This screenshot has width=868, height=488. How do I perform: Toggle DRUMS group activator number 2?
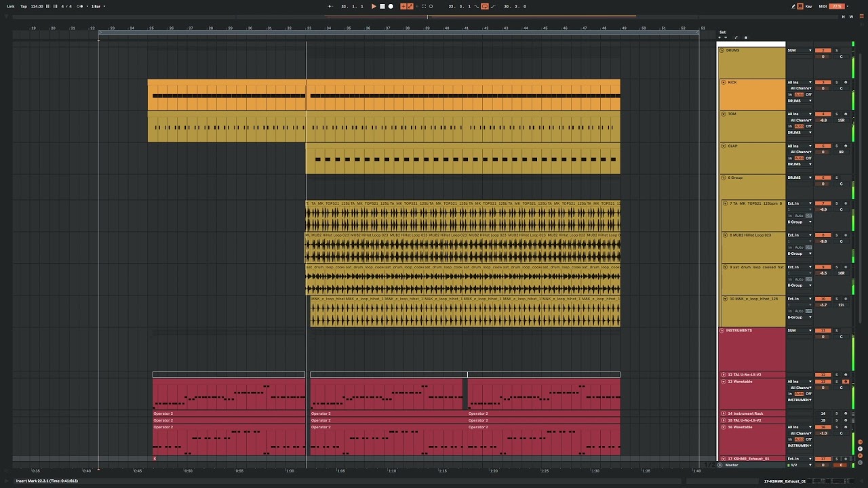[823, 50]
